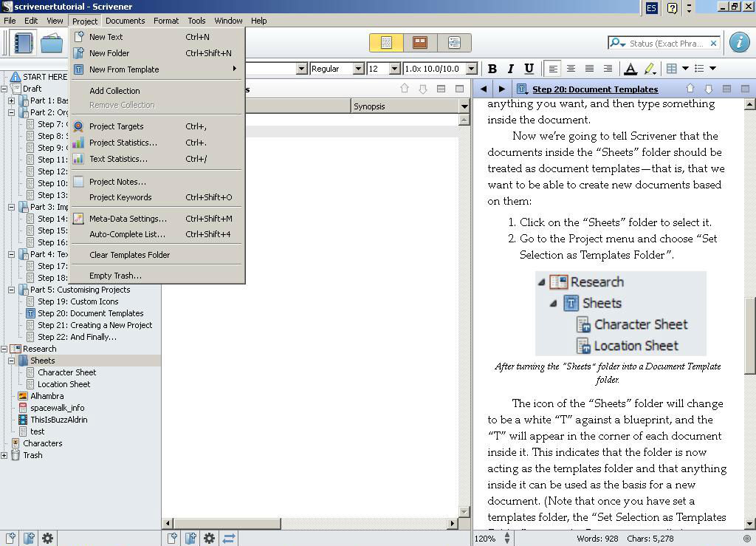The image size is (756, 546).
Task: Select the Alhambra image item
Action: pyautogui.click(x=47, y=396)
